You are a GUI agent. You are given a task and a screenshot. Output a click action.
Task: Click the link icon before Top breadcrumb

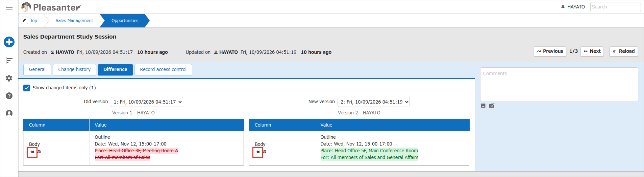[x=24, y=20]
